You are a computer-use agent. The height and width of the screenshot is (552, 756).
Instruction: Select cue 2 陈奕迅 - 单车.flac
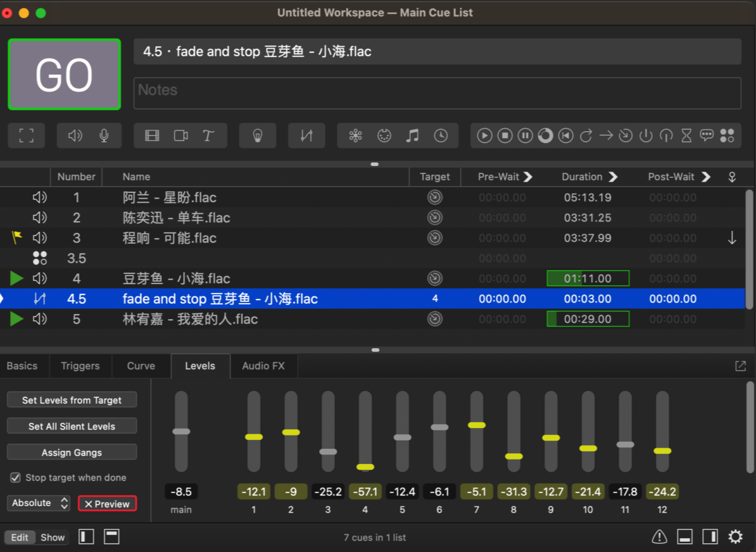(x=372, y=217)
